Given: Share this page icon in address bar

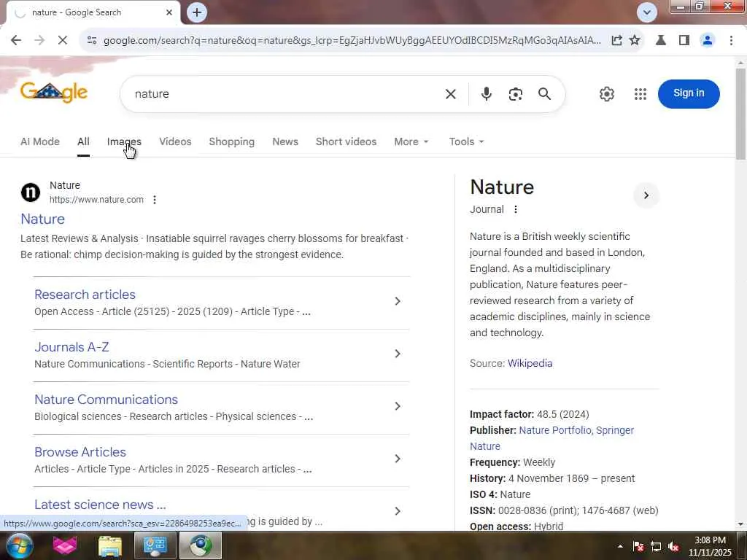Looking at the screenshot, I should (616, 41).
